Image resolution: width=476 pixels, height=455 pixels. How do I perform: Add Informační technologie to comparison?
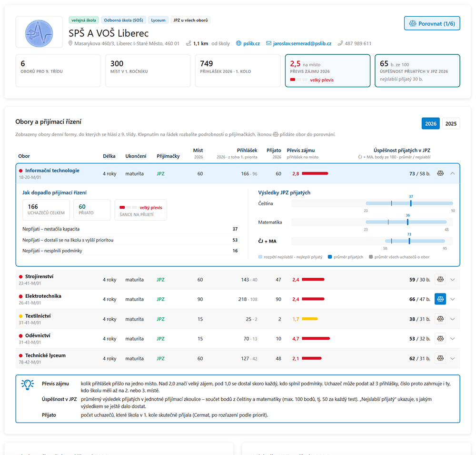click(440, 173)
